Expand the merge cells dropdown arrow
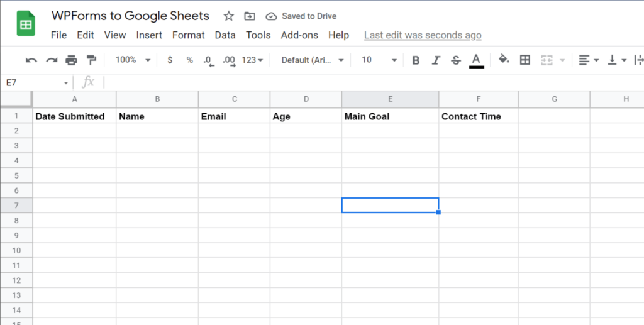The width and height of the screenshot is (644, 325). coord(562,61)
